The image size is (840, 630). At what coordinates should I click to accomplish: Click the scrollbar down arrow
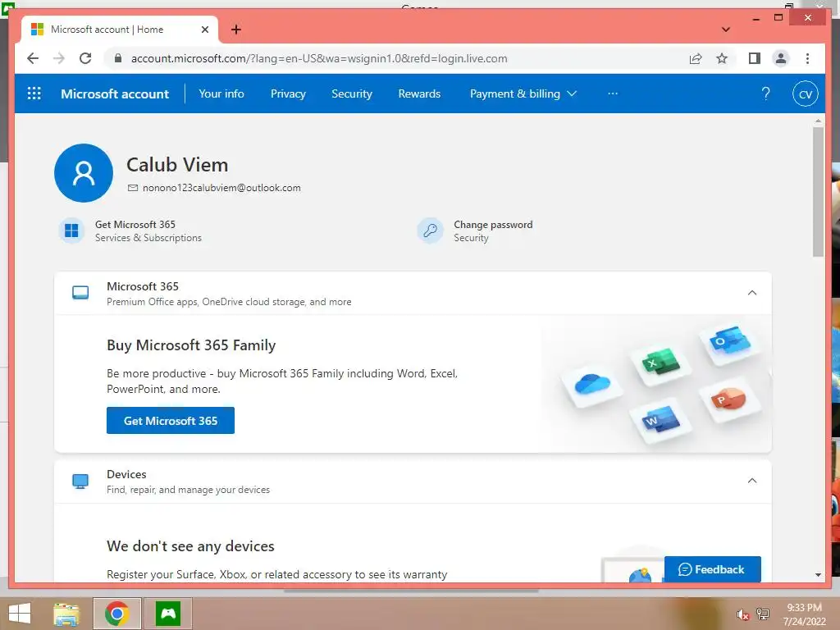click(818, 575)
